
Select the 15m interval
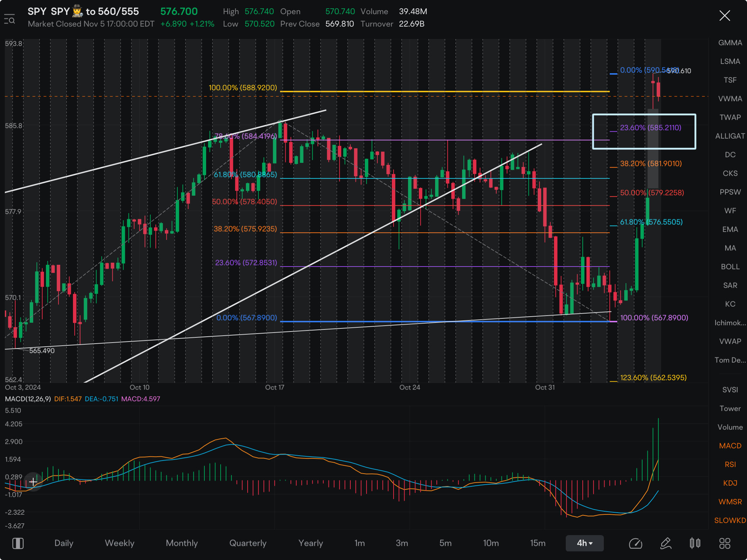point(538,543)
